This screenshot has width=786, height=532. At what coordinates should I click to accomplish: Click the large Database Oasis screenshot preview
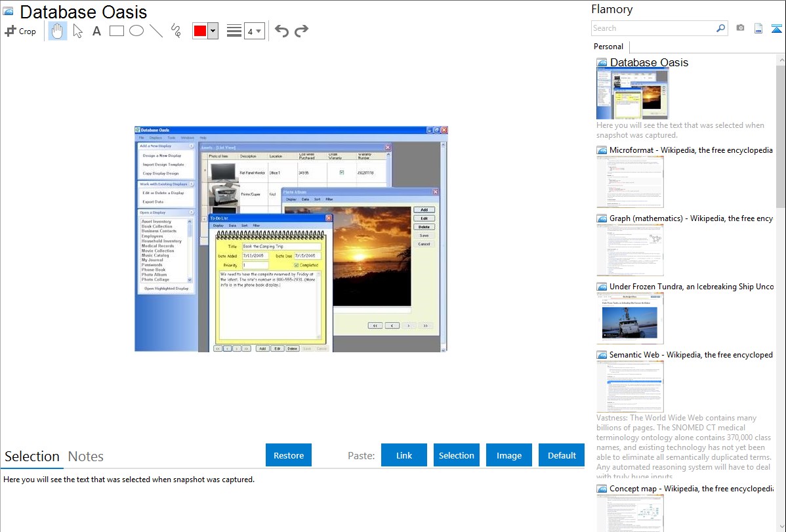291,239
